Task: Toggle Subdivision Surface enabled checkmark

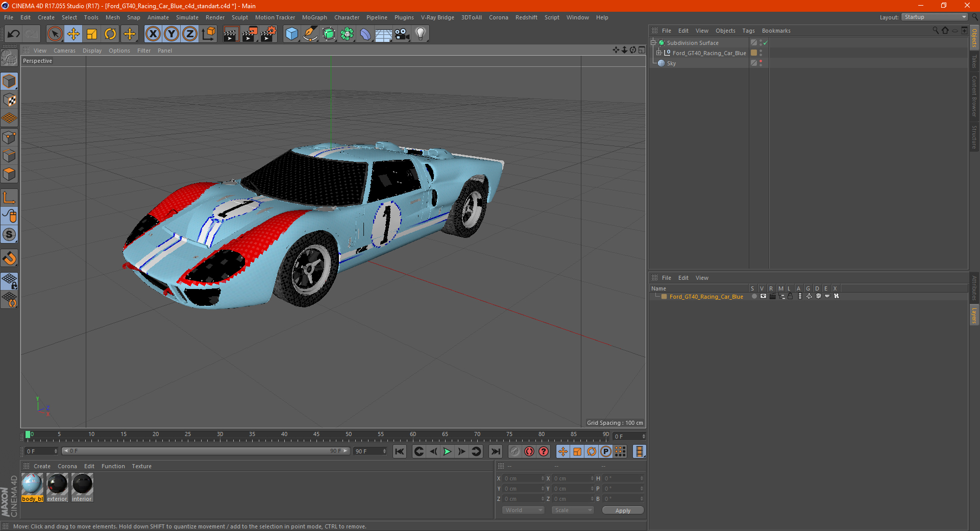Action: tap(765, 43)
